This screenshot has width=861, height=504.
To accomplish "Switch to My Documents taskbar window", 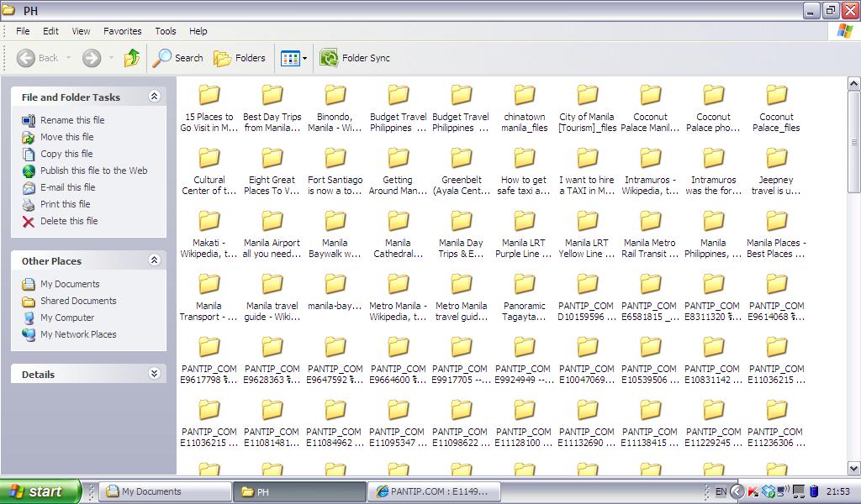I will (167, 491).
